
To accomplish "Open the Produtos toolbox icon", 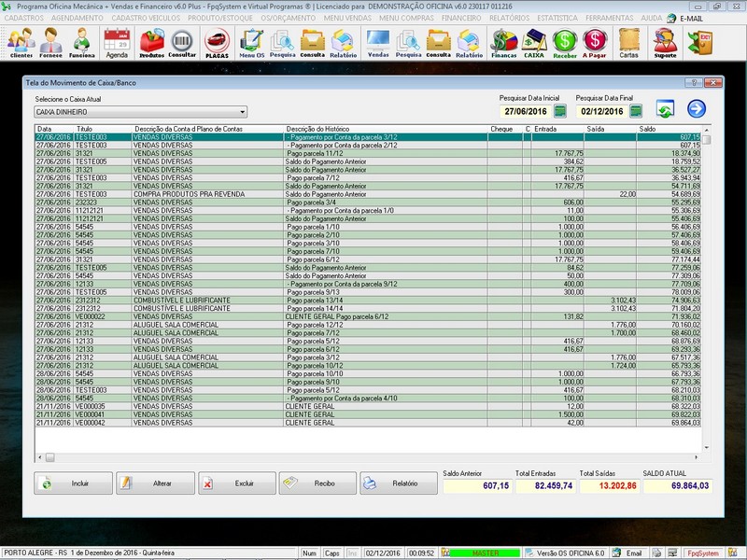I will pyautogui.click(x=151, y=43).
